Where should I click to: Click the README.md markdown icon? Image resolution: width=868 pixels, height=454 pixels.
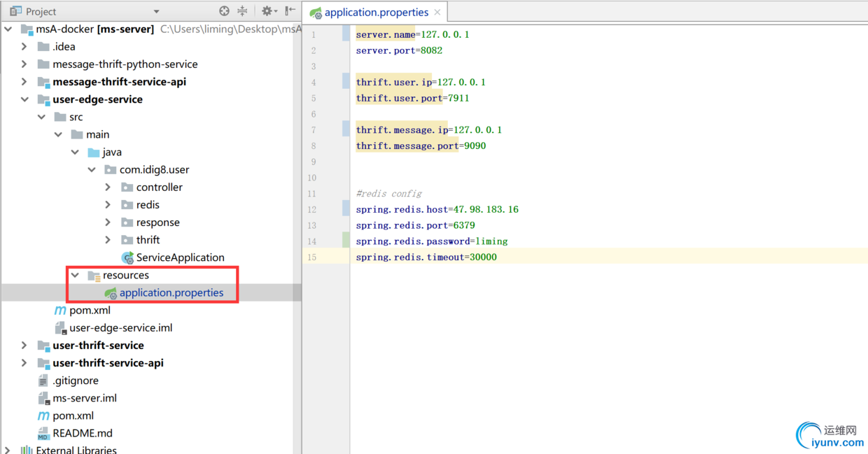tap(43, 434)
